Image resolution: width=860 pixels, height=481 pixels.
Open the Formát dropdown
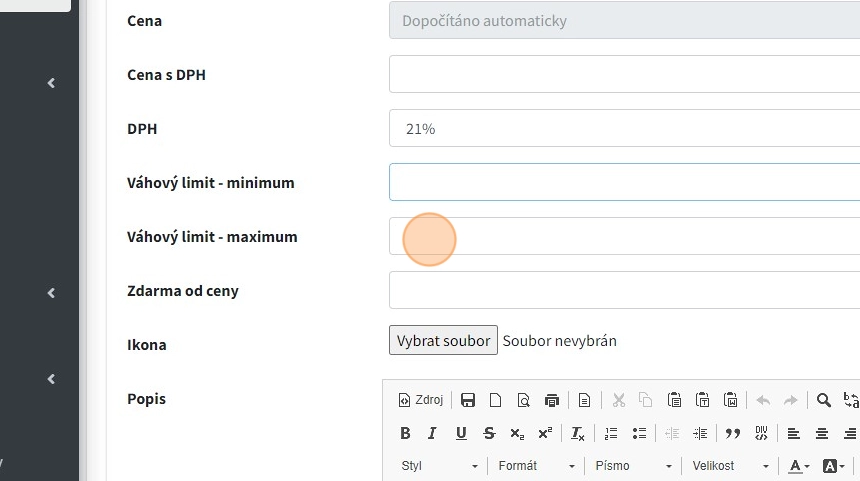point(537,466)
